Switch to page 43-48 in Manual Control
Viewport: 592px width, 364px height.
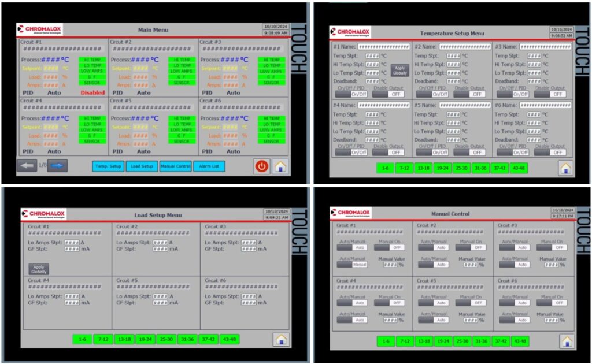[x=519, y=341]
